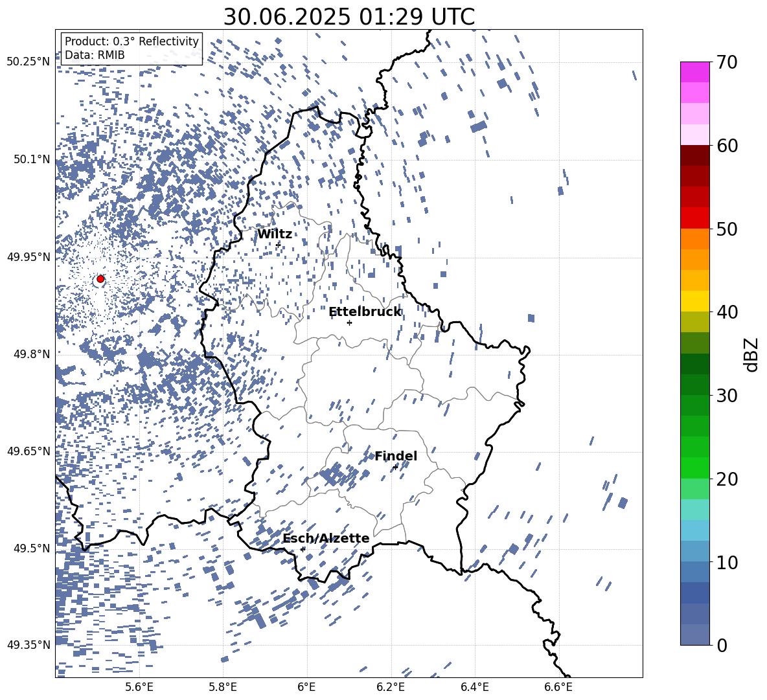The width and height of the screenshot is (767, 700).
Task: Click the red radar site marker
Action: [x=100, y=278]
